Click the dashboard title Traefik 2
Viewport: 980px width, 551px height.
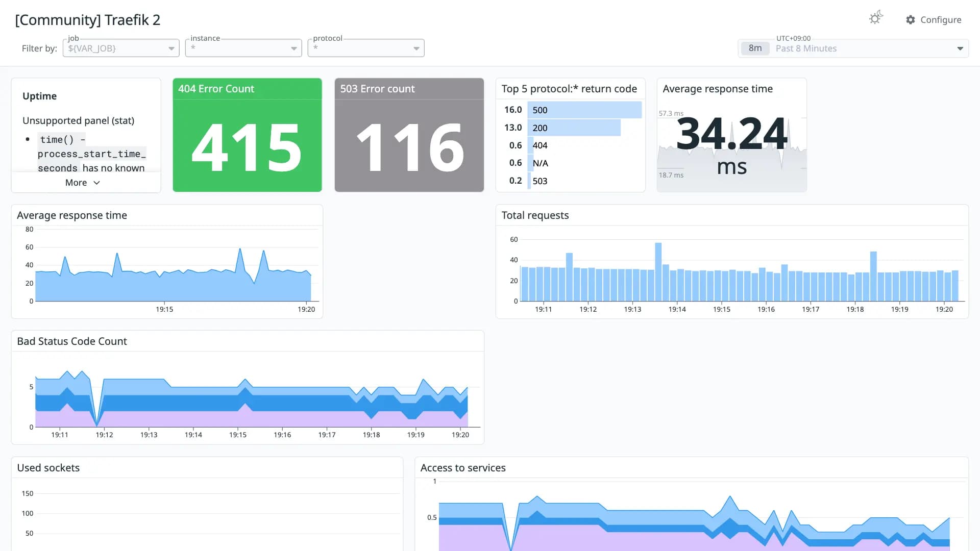88,20
